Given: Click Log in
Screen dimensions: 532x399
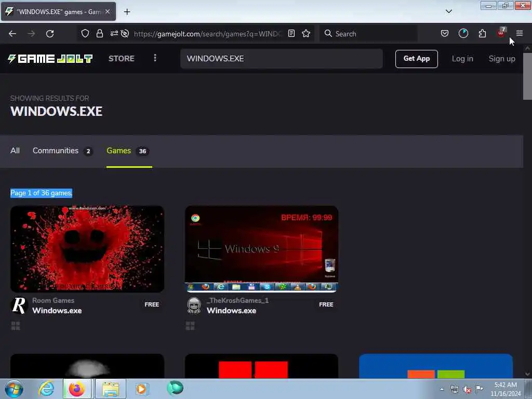Looking at the screenshot, I should point(462,59).
